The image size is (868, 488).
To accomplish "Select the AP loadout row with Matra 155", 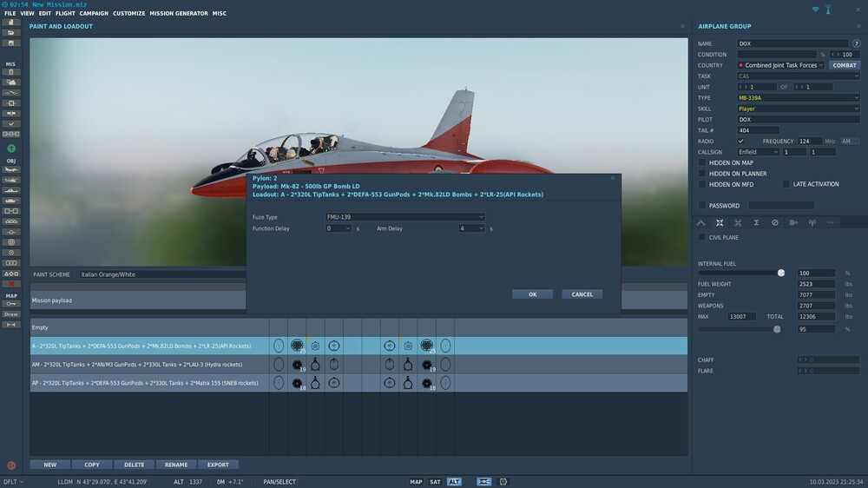I will (358, 383).
